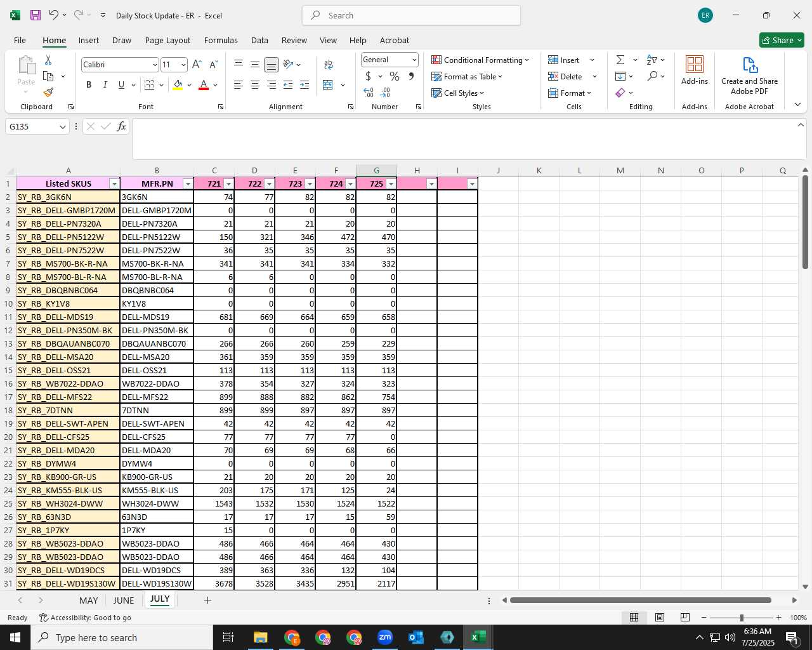Apply red Font Color swatch
812x650 pixels.
click(204, 84)
